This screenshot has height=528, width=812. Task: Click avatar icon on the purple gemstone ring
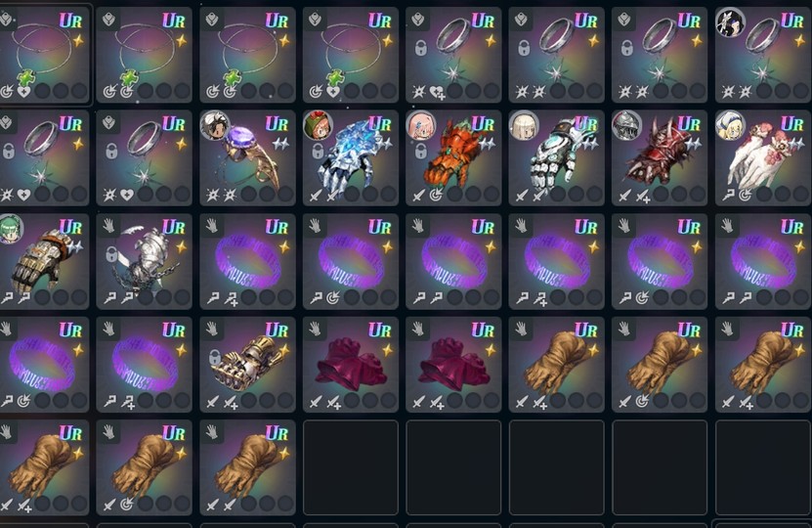[215, 126]
